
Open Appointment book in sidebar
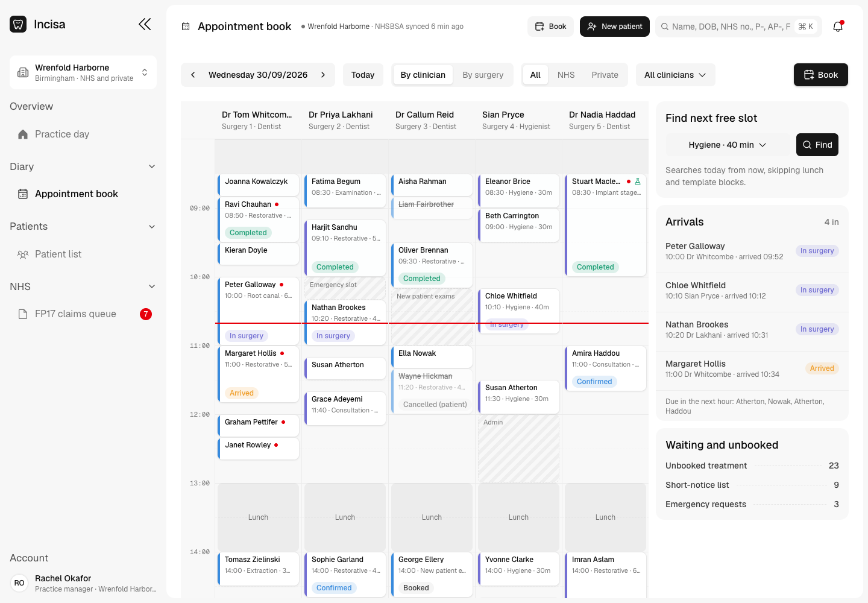coord(83,194)
